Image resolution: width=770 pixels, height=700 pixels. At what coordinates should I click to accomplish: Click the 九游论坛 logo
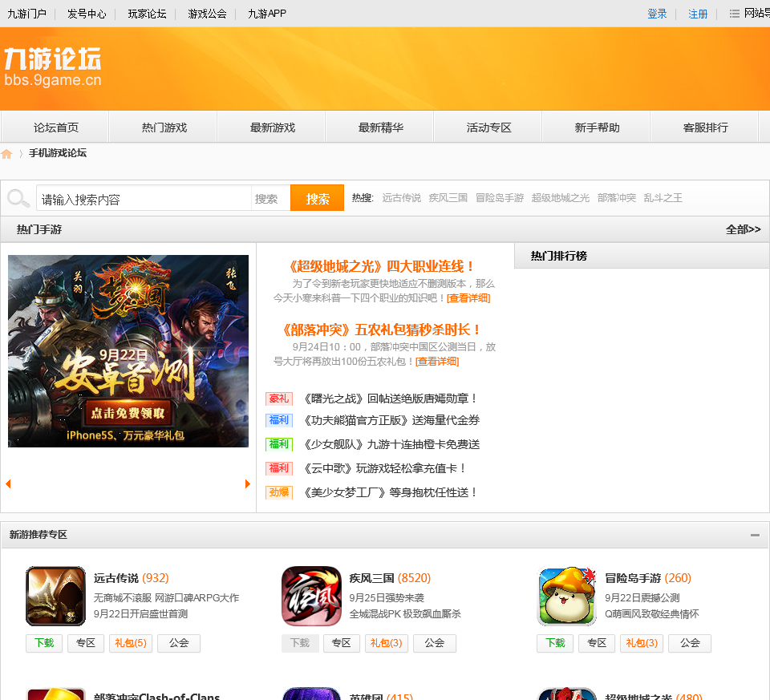point(53,67)
